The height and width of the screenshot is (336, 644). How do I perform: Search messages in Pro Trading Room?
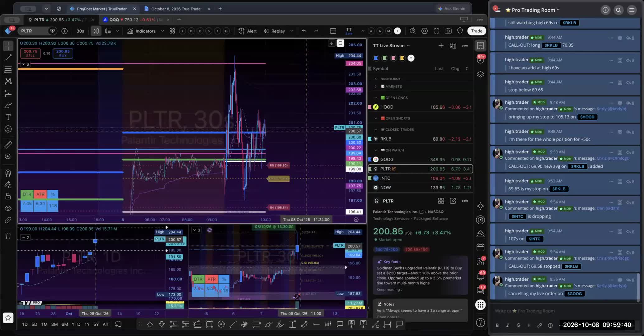(x=618, y=10)
